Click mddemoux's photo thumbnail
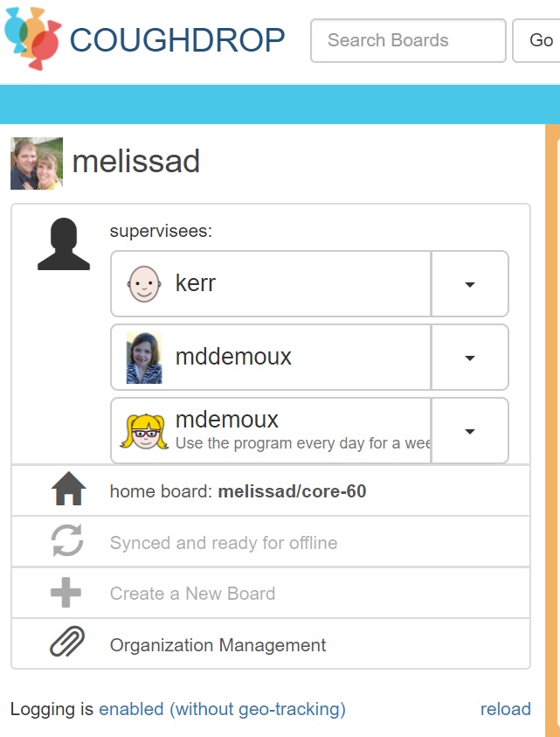Screen dimensions: 560x737 tap(144, 358)
